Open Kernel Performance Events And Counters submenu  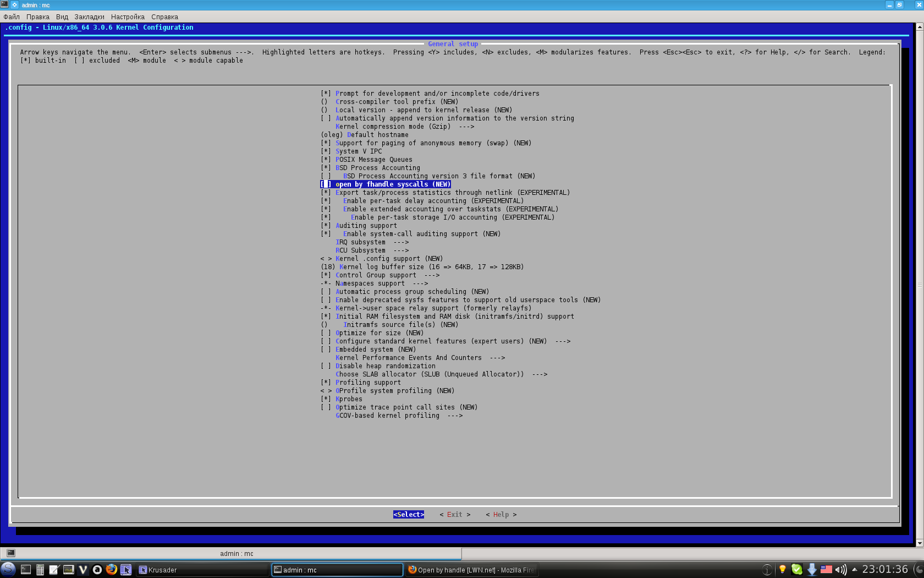tap(420, 358)
